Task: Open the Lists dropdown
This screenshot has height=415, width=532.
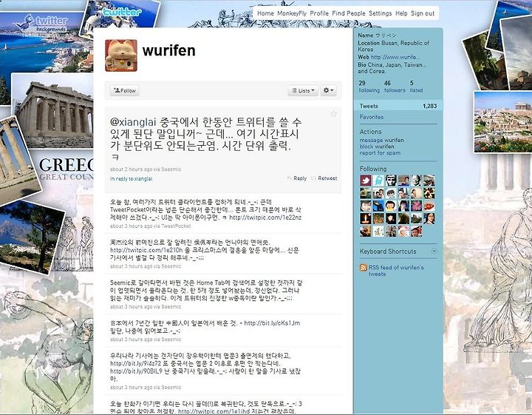Action: [x=304, y=90]
